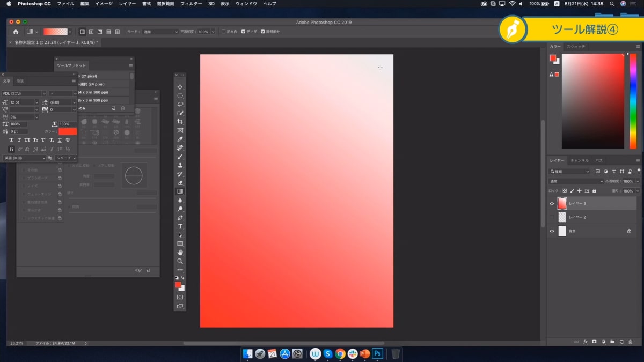This screenshot has height=362, width=644.
Task: Choose the Linear Gradient style icon
Action: pyautogui.click(x=83, y=32)
